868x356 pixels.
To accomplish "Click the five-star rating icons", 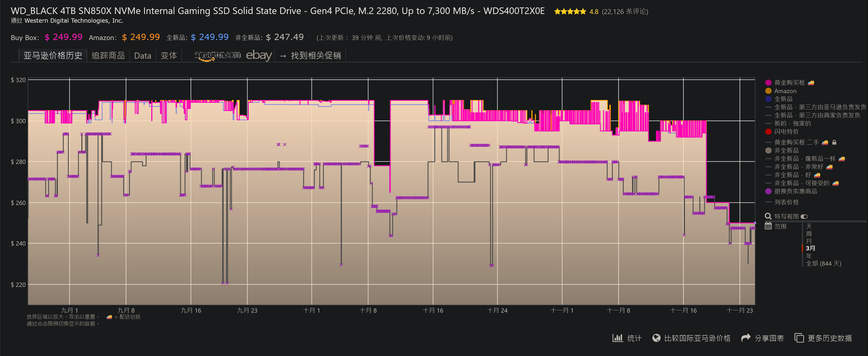I will click(x=570, y=12).
